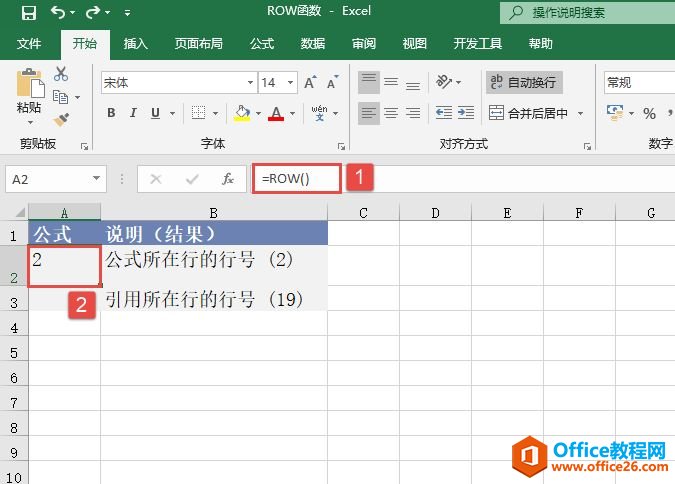Click the Insert Function fx icon

pyautogui.click(x=228, y=179)
